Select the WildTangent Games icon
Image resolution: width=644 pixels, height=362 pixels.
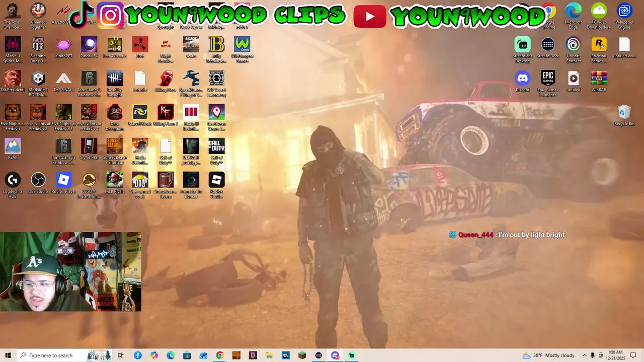242,50
